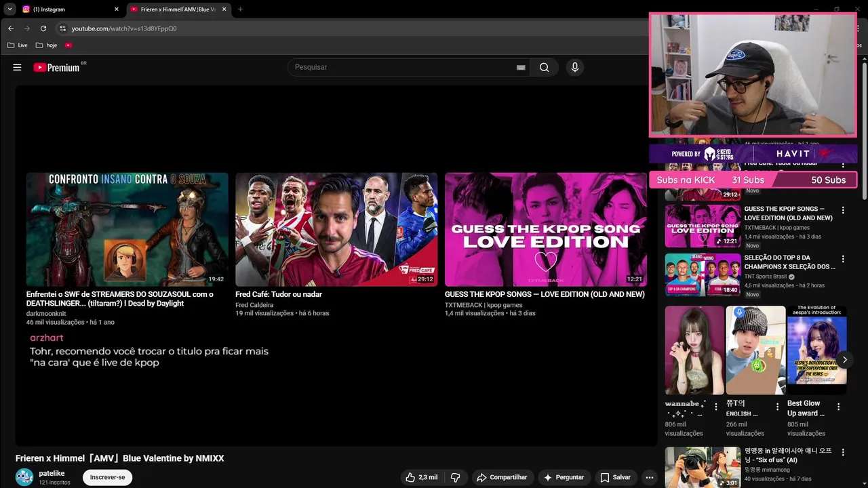Share the video via Compartilhar
Screen dimensions: 868x488
pyautogui.click(x=502, y=477)
